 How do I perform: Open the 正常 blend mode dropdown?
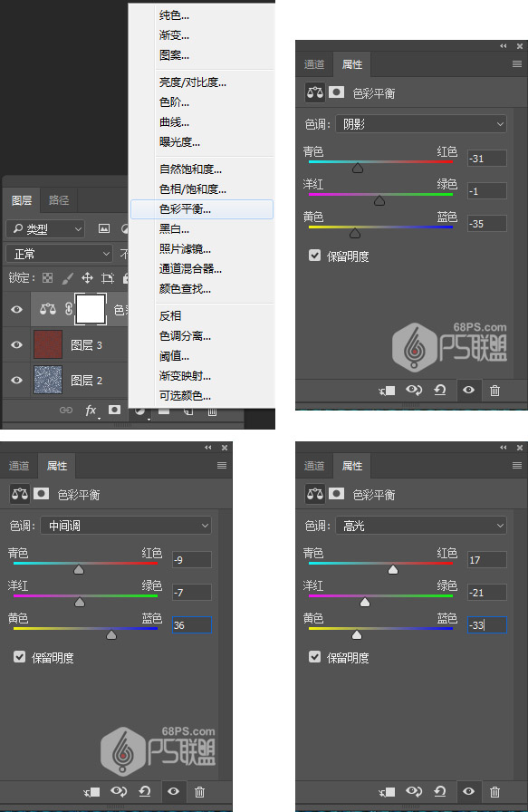(60, 254)
